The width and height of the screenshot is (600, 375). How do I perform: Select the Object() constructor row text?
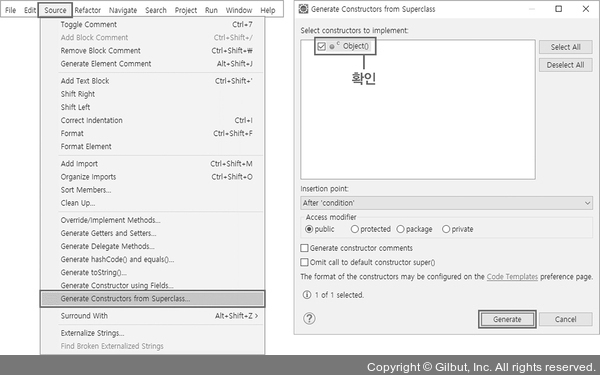[356, 46]
